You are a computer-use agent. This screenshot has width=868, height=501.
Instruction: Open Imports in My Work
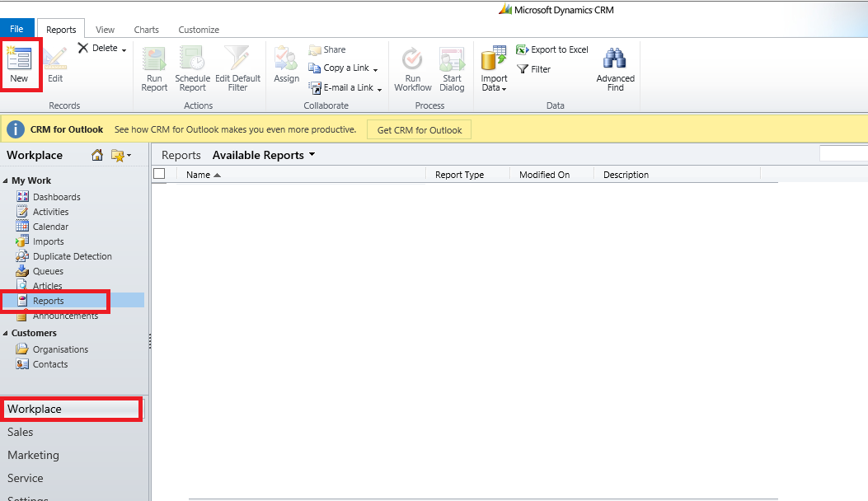(x=48, y=242)
